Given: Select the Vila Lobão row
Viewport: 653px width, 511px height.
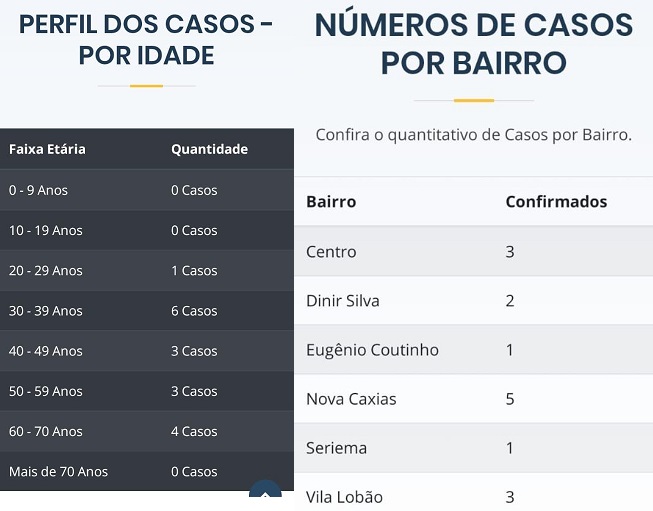Looking at the screenshot, I should click(x=474, y=492).
